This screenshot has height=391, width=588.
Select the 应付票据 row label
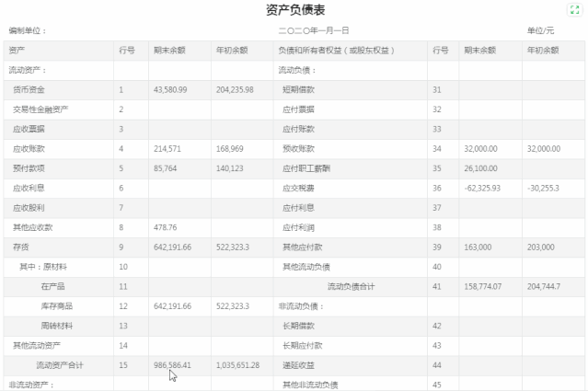click(x=298, y=109)
